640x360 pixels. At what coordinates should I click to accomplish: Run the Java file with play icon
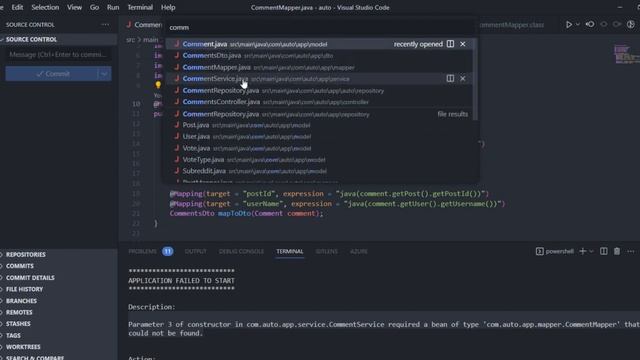569,24
